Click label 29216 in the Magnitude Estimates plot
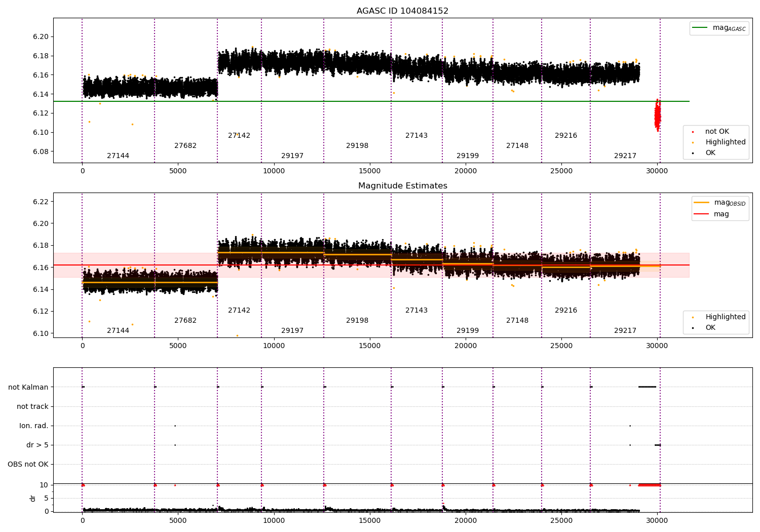The height and width of the screenshot is (532, 760). pyautogui.click(x=566, y=311)
